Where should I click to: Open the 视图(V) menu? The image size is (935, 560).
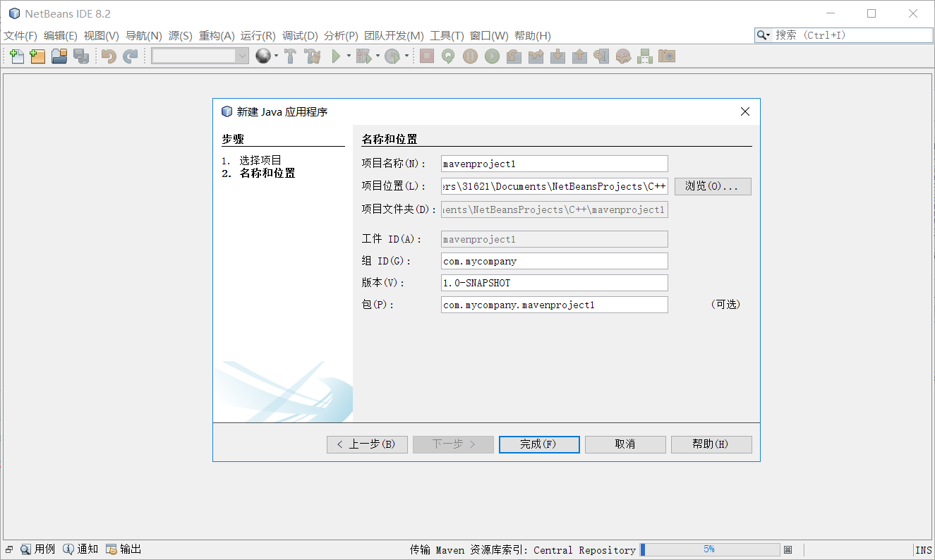[102, 36]
